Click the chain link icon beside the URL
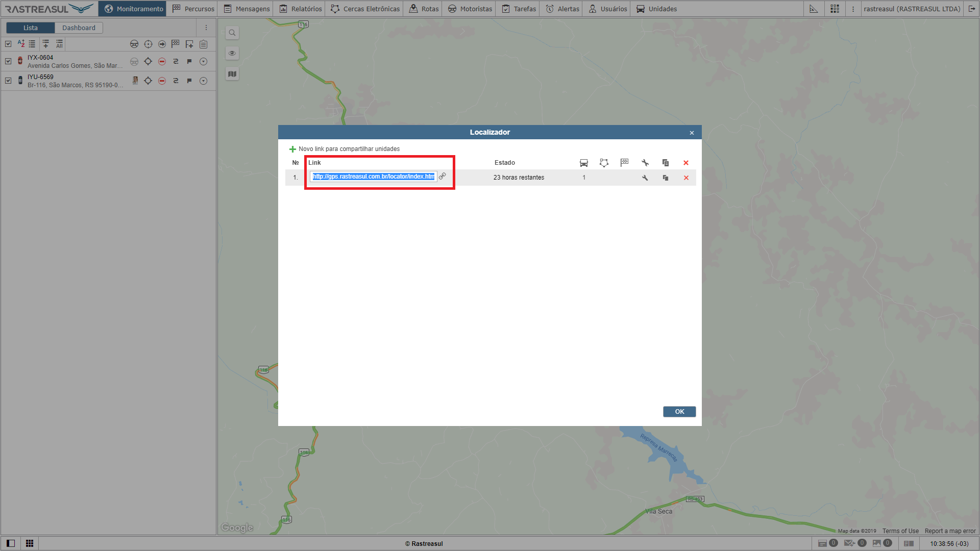This screenshot has height=551, width=980. [x=443, y=176]
